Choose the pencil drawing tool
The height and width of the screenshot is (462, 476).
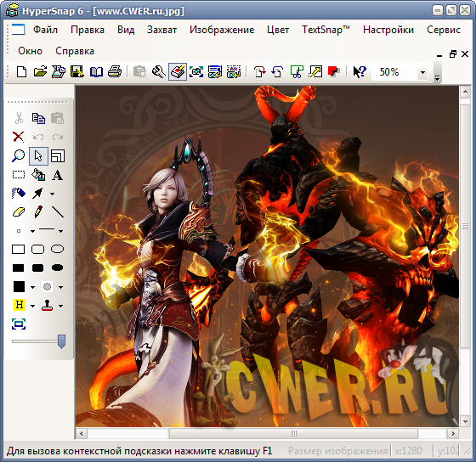click(x=38, y=212)
